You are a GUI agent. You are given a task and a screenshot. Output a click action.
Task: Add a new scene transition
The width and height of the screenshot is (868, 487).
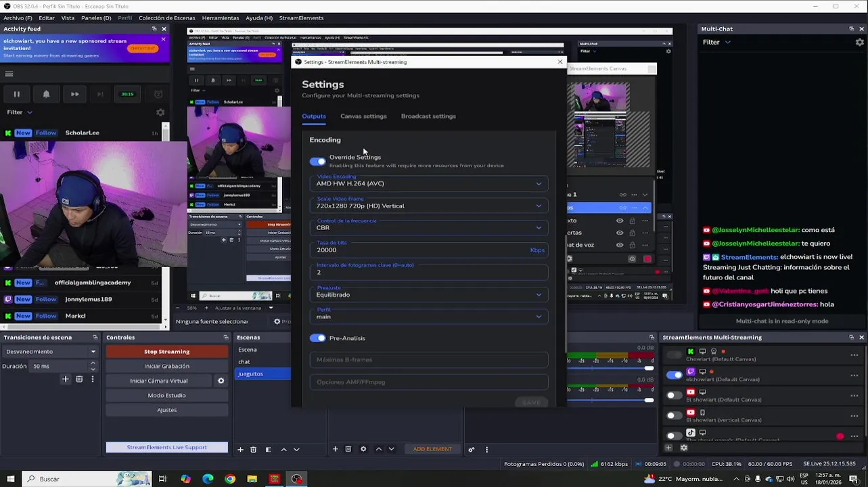click(66, 379)
